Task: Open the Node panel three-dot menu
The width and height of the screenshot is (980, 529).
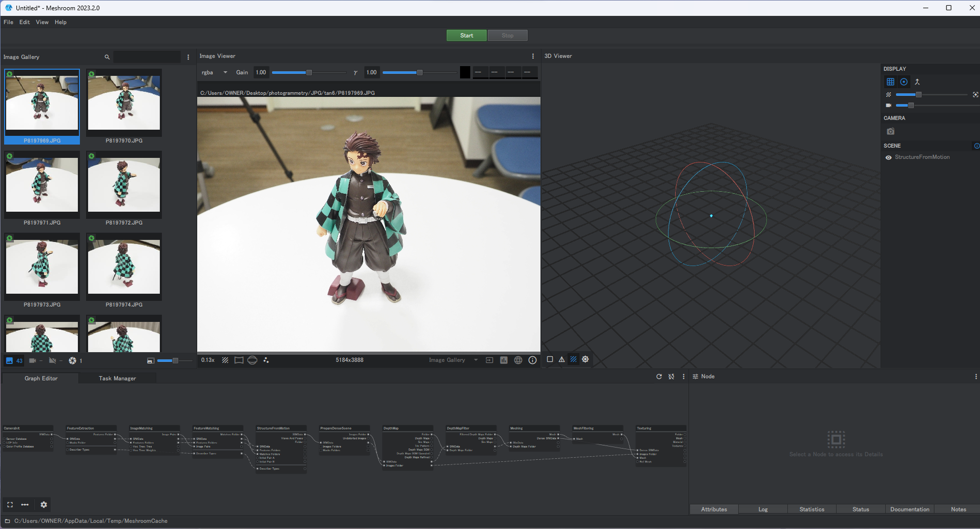Action: click(x=975, y=377)
